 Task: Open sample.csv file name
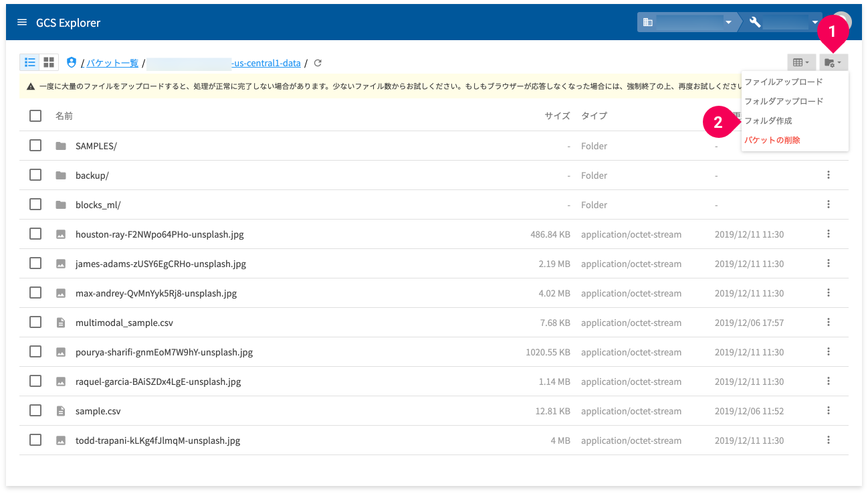[x=98, y=411]
